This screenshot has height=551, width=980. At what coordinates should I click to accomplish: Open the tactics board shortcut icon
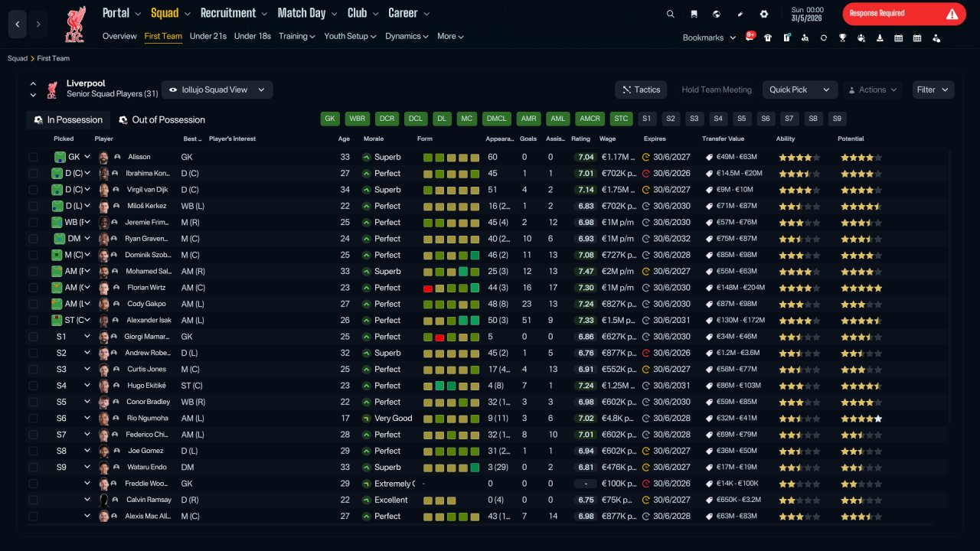[x=786, y=37]
